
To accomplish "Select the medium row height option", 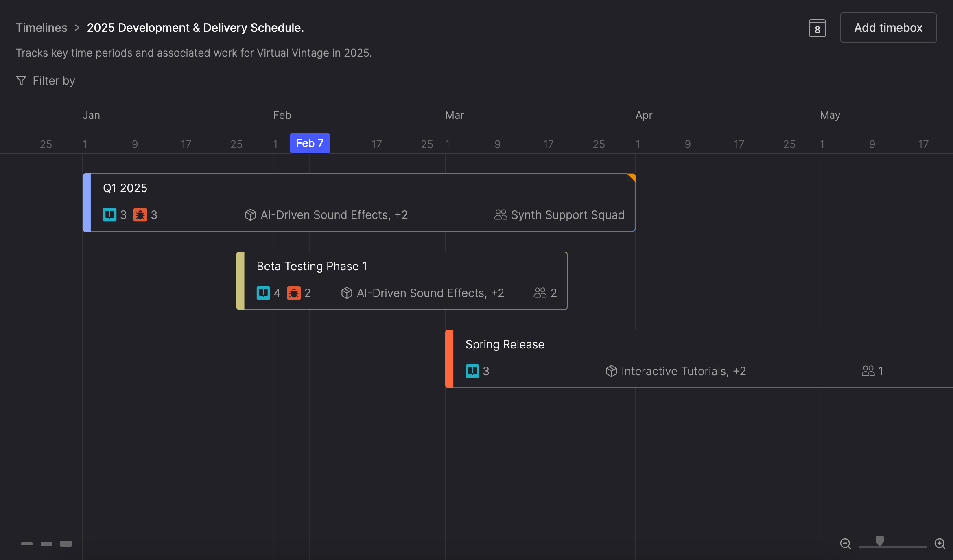I will (46, 544).
